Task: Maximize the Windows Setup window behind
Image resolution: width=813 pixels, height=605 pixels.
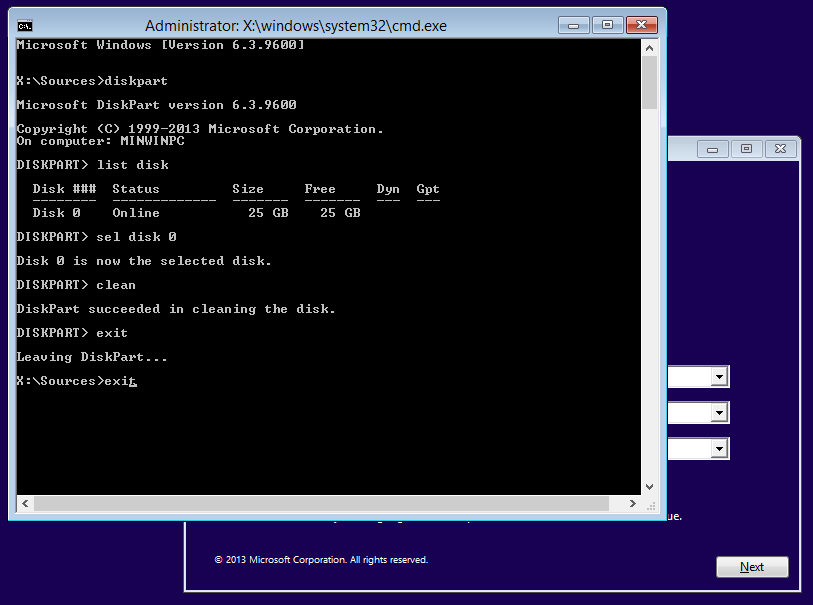Action: [x=746, y=148]
